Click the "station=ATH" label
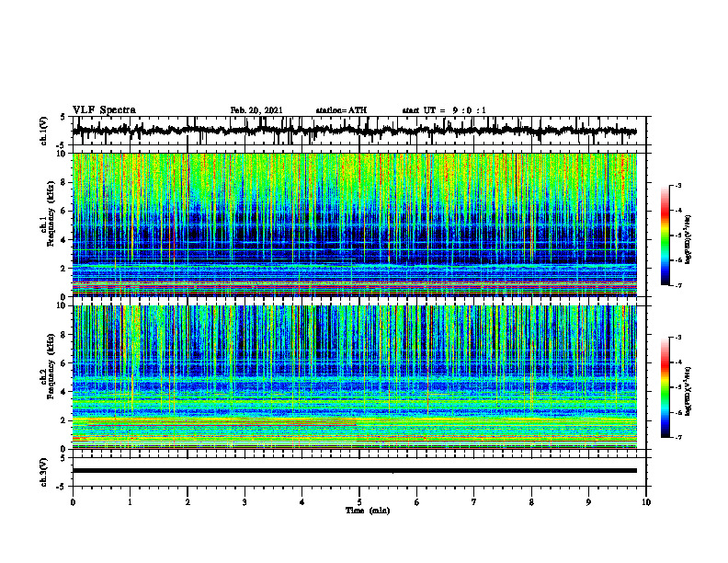728x563 pixels. point(341,110)
